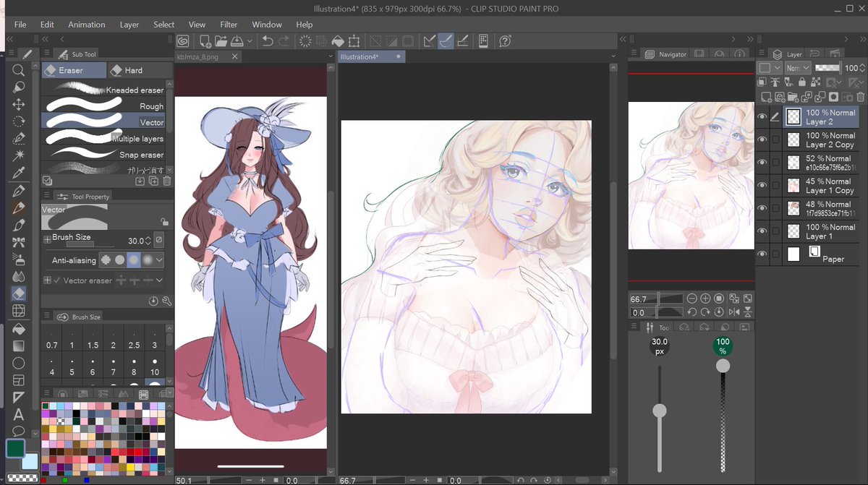Create a new raster layer

tap(767, 97)
